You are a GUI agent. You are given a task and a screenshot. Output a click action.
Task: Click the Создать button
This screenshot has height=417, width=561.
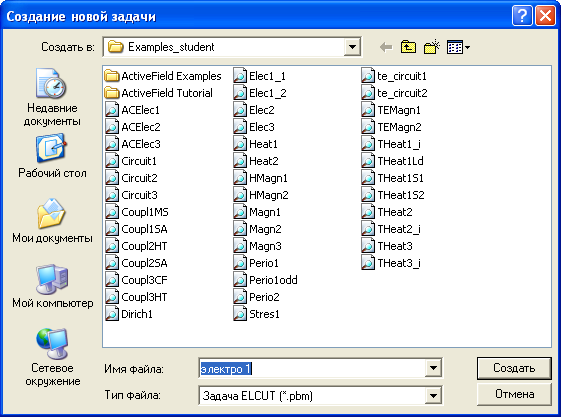[x=514, y=368]
